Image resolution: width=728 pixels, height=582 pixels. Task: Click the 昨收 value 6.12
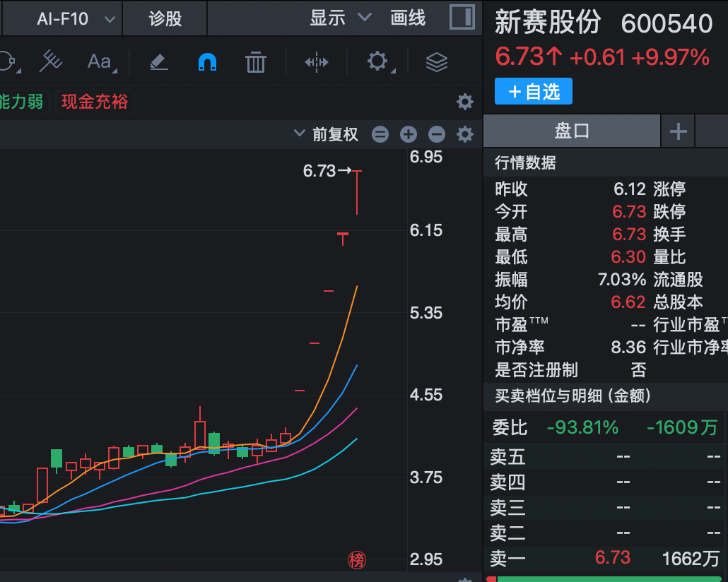630,189
